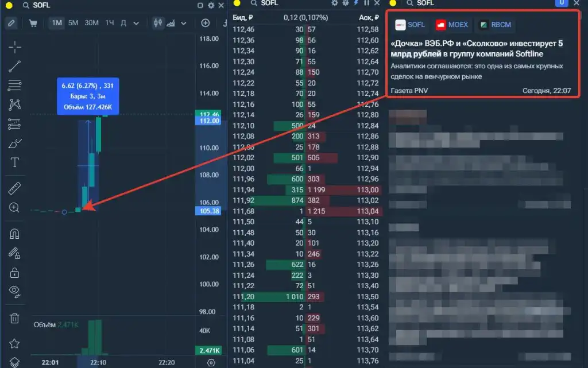Open the Softline investment news headline

[x=477, y=49]
